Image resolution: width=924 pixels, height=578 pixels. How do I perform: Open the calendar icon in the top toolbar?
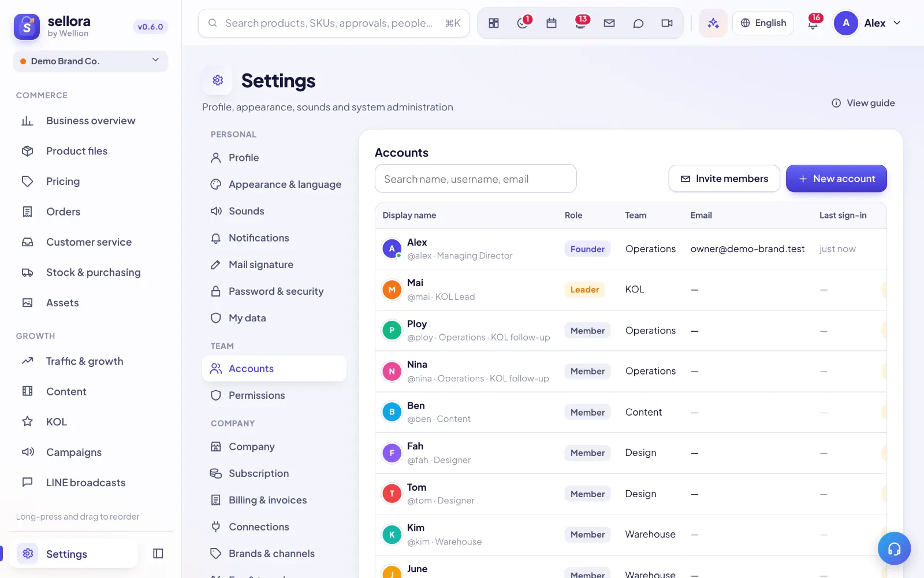(552, 23)
